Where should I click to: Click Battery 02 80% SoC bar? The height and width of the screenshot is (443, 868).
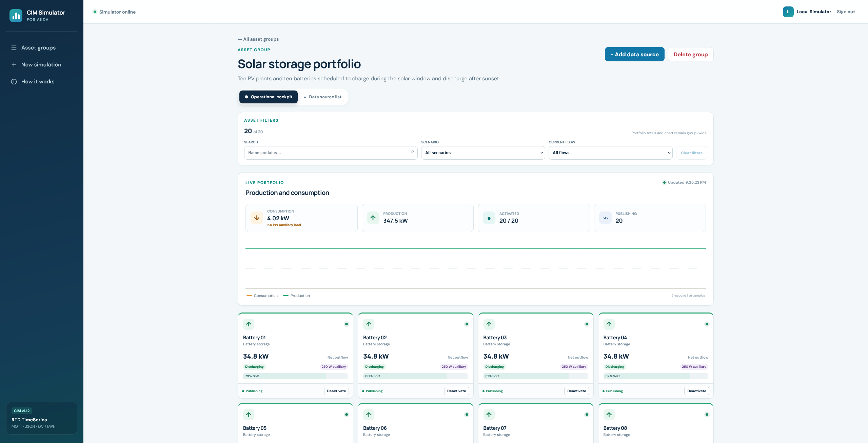pyautogui.click(x=415, y=376)
